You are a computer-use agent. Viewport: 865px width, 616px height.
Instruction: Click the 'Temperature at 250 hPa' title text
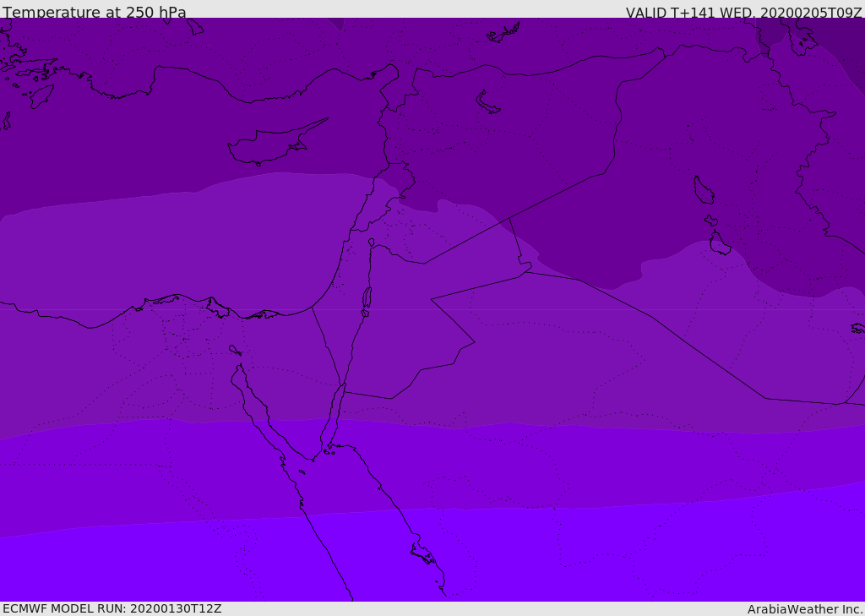[95, 12]
